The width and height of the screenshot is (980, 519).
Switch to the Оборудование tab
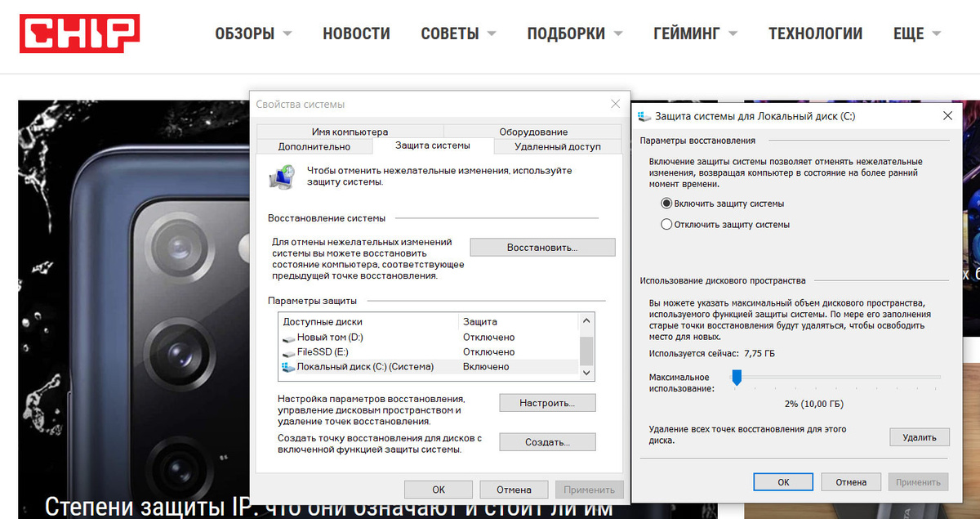click(533, 132)
